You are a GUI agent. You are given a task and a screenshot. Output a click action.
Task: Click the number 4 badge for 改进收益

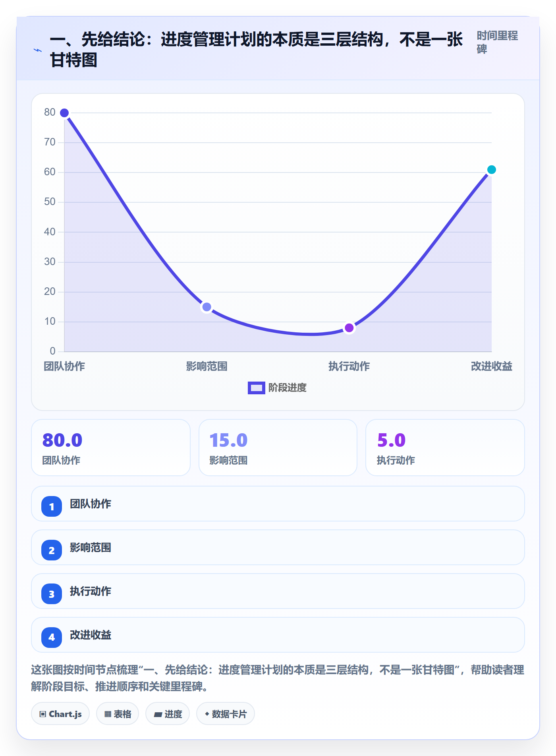tap(52, 638)
